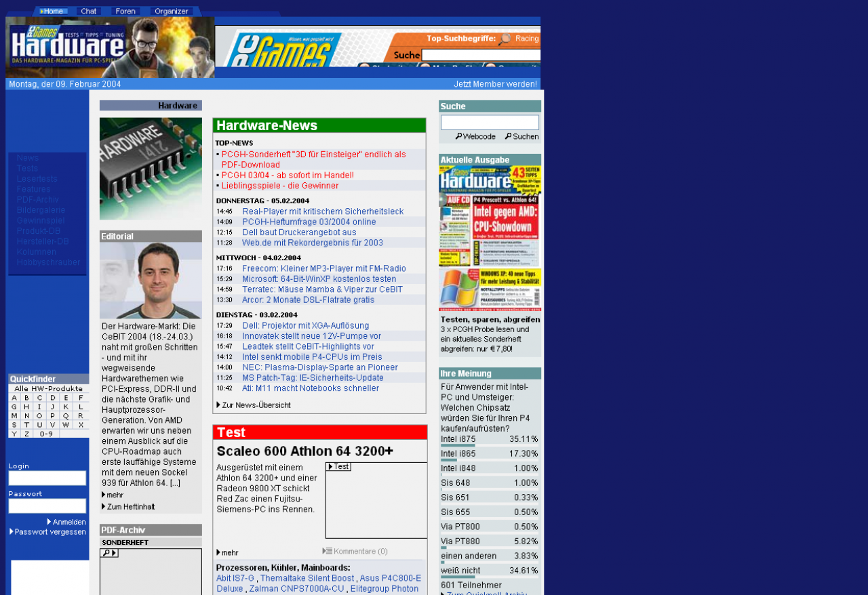Choose 0-9 in Quickfinder
868x595 pixels.
pos(46,434)
